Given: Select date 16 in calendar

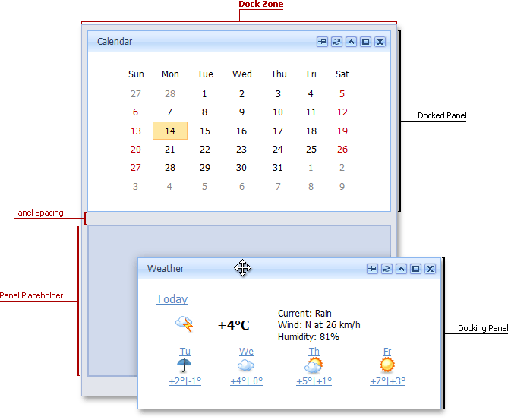Looking at the screenshot, I should (241, 131).
